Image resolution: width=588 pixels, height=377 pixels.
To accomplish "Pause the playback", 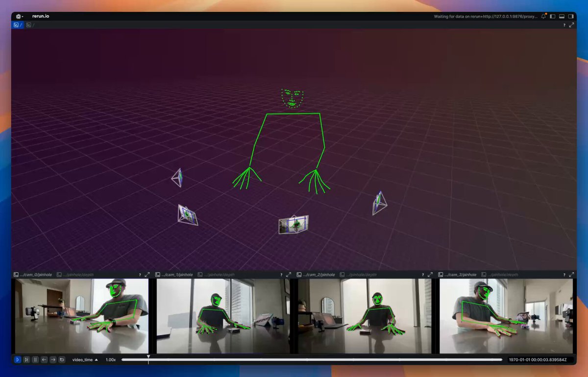I will (x=35, y=359).
